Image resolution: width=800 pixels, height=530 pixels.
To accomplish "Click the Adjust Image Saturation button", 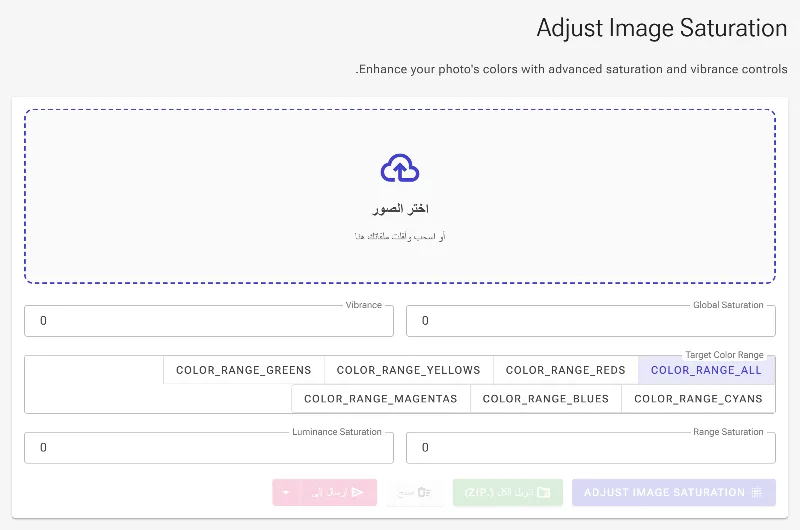I will pos(673,492).
